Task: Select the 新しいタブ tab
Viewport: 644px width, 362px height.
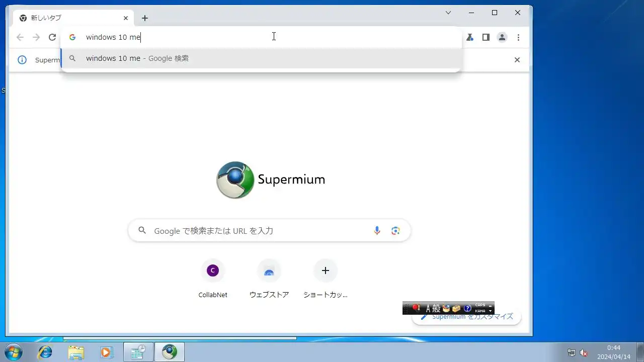Action: pyautogui.click(x=73, y=18)
